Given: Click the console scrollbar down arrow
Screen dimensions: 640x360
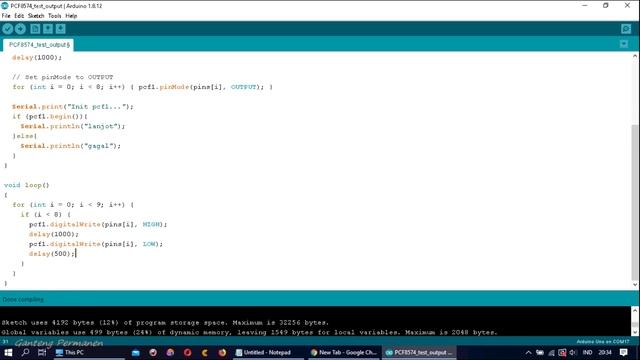Looking at the screenshot, I should [x=635, y=331].
